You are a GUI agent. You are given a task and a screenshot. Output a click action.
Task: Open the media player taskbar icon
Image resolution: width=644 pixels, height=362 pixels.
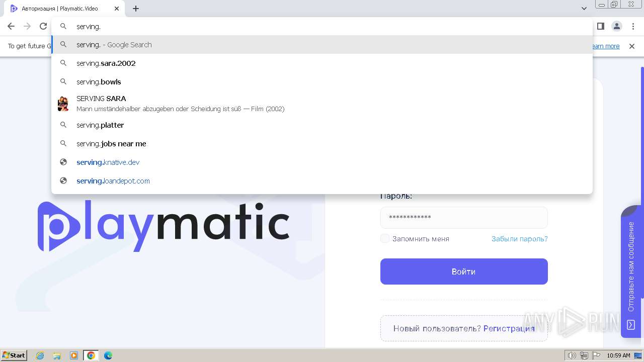[x=74, y=355]
